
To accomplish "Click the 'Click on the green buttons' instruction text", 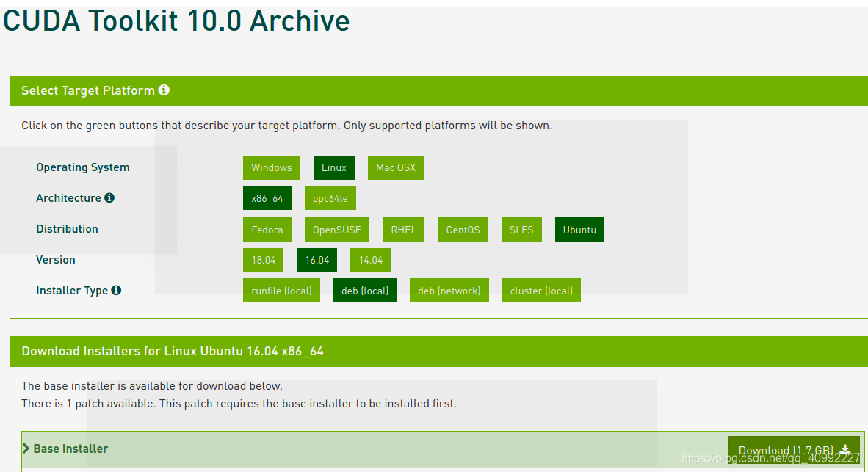I will point(286,126).
